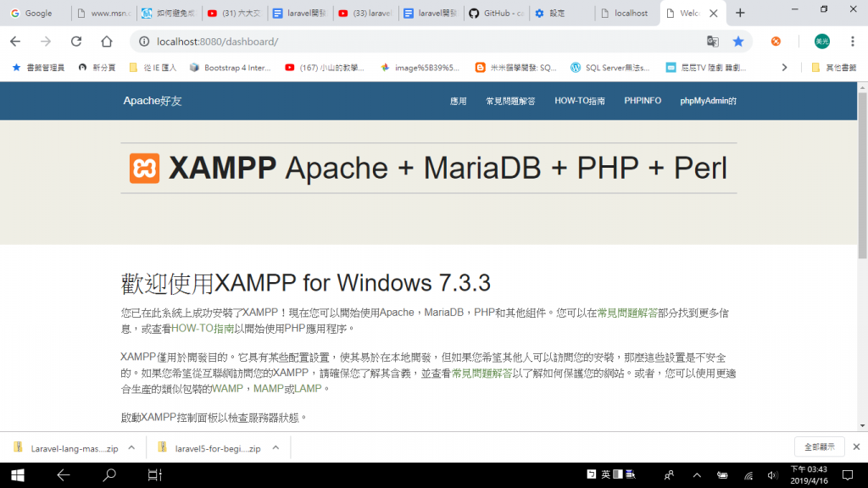Go back to the previous page
Viewport: 868px width, 488px height.
[x=15, y=42]
